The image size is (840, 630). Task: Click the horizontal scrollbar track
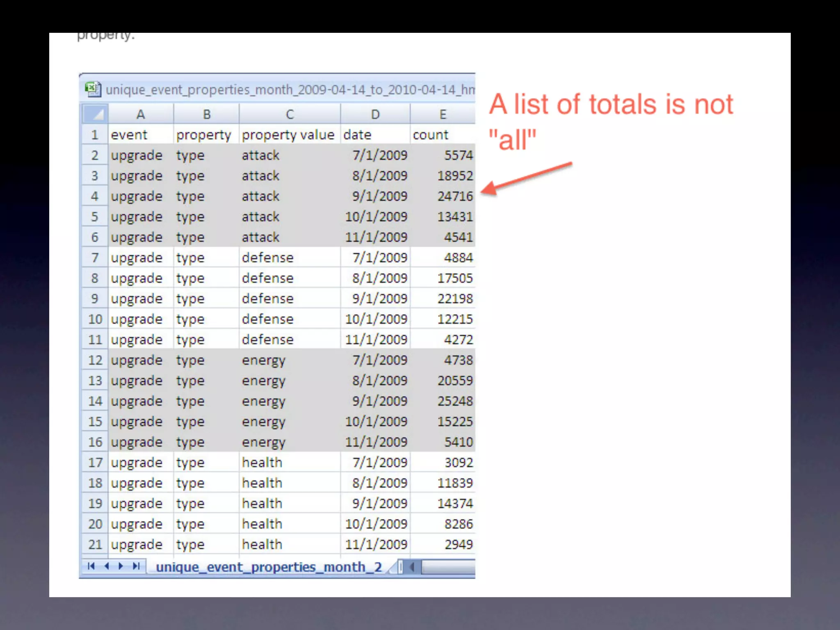pyautogui.click(x=448, y=567)
